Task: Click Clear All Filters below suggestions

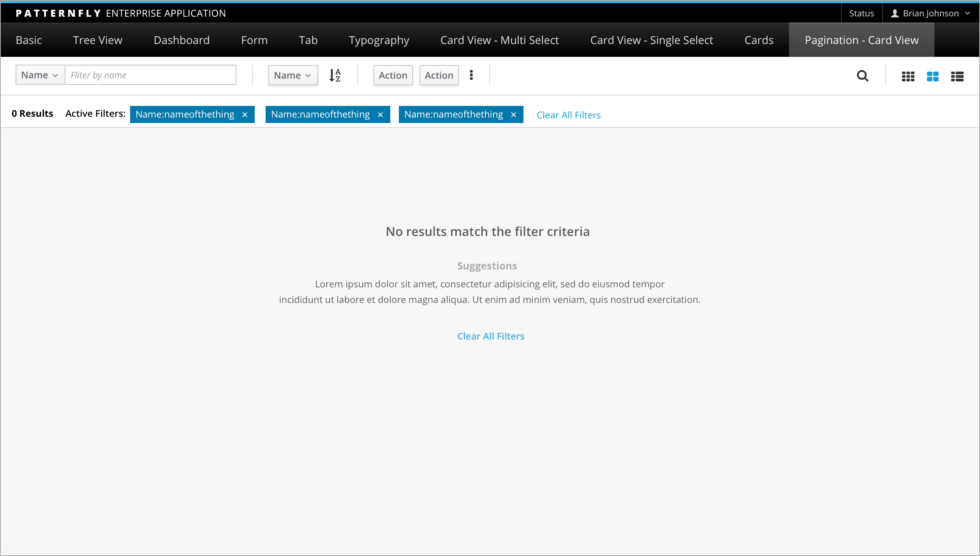Action: click(490, 336)
